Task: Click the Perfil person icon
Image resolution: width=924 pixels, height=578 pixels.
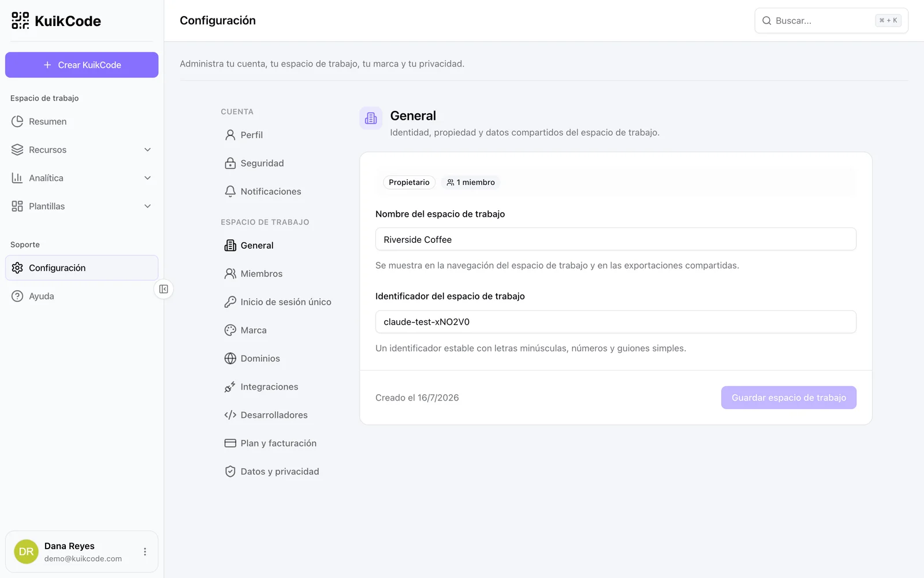Action: 230,135
